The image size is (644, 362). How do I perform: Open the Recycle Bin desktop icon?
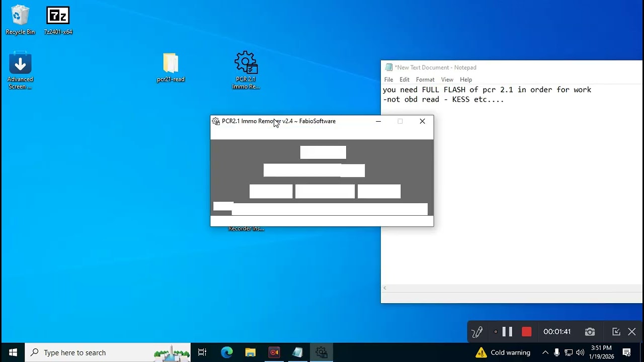[x=20, y=20]
